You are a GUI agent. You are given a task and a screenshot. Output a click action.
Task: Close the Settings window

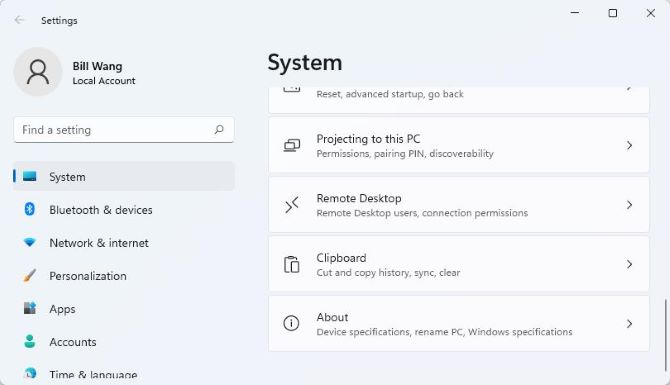tap(651, 13)
